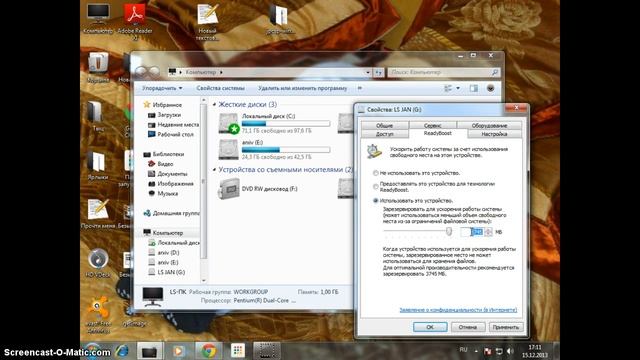Click the Применить button
Viewport: 640px width, 360px height.
click(505, 327)
